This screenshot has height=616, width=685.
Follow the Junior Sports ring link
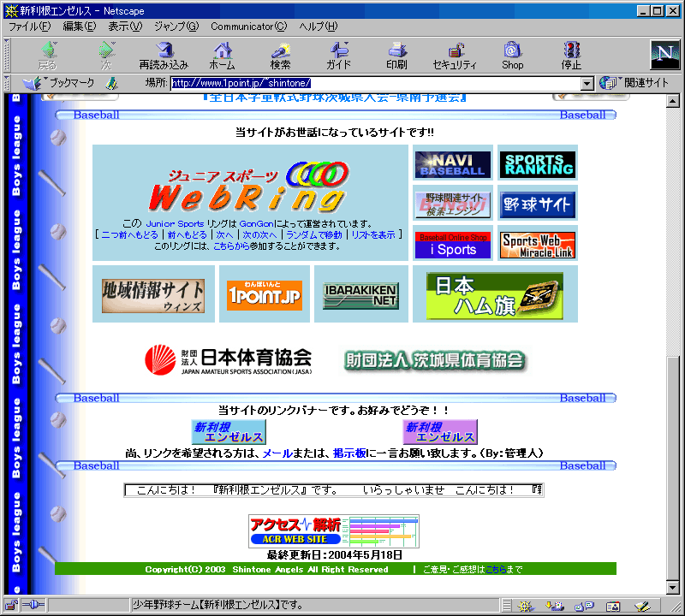coord(175,224)
